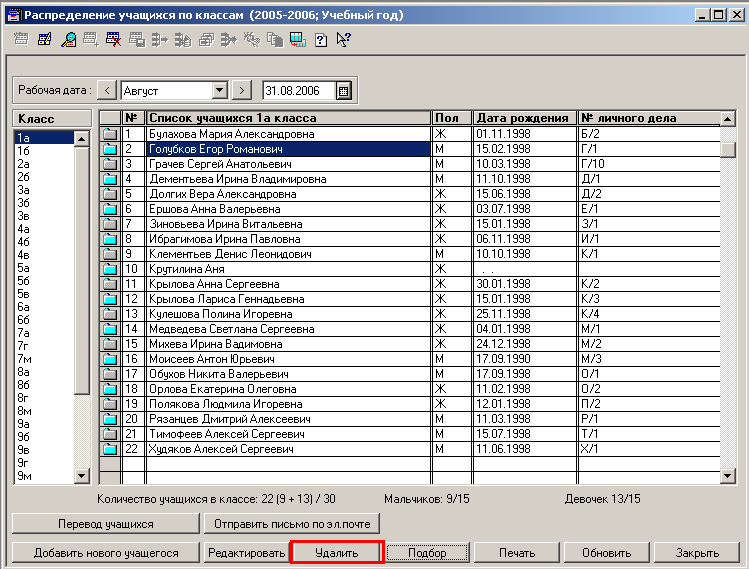Click the colored monitor table toolbar icon
The image size is (749, 569).
coord(297,40)
